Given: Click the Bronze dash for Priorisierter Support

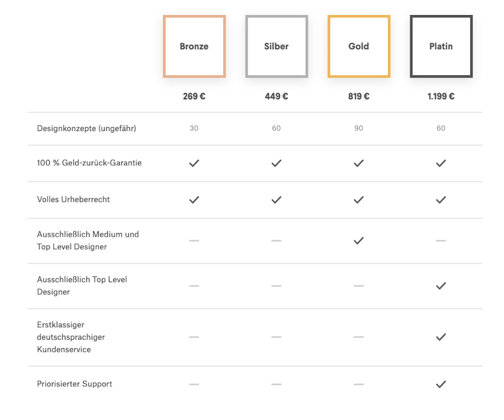Looking at the screenshot, I should (194, 384).
